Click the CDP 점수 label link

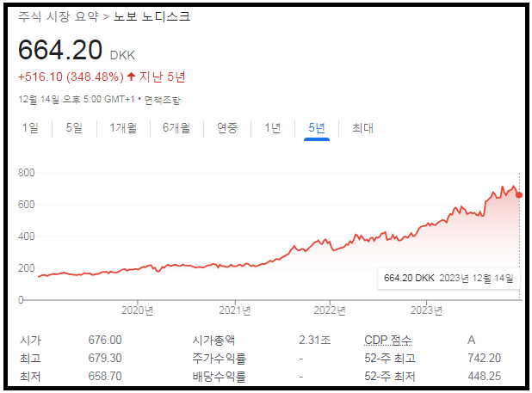pyautogui.click(x=387, y=340)
